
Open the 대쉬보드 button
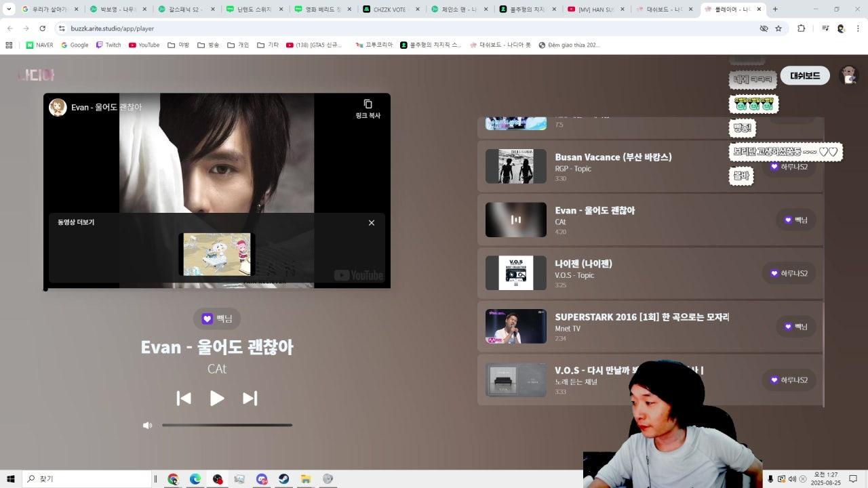click(805, 75)
